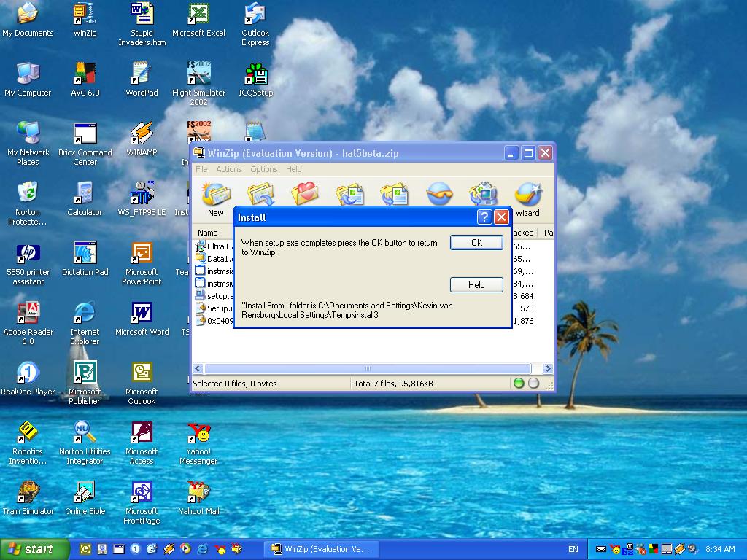The image size is (747, 560).
Task: Click the EN language indicator on taskbar
Action: pyautogui.click(x=573, y=549)
